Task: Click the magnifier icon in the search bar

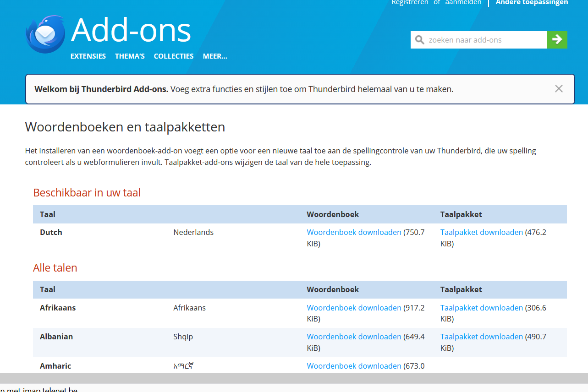Action: (419, 40)
